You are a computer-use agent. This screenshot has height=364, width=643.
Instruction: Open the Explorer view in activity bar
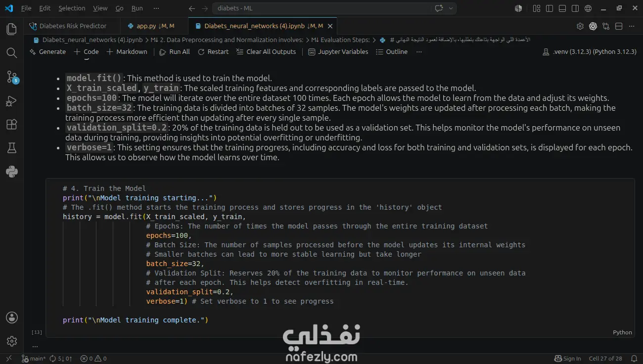pos(11,29)
